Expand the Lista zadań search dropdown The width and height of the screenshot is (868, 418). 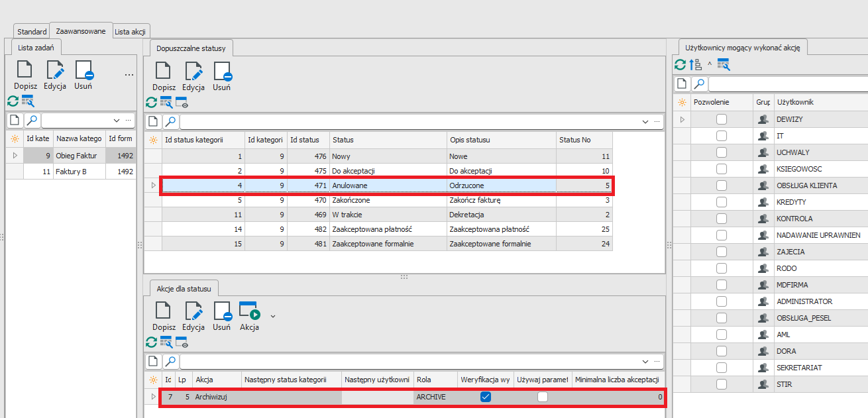coord(117,121)
